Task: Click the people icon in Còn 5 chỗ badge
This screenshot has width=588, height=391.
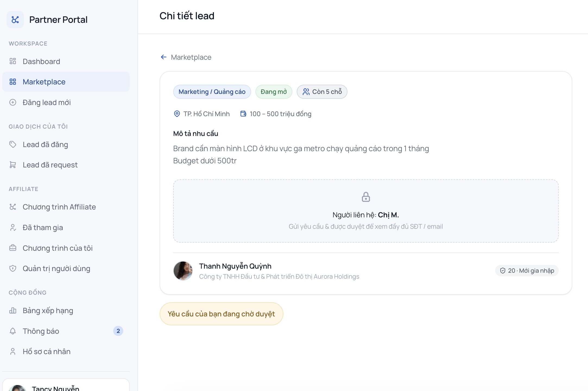Action: [x=306, y=92]
